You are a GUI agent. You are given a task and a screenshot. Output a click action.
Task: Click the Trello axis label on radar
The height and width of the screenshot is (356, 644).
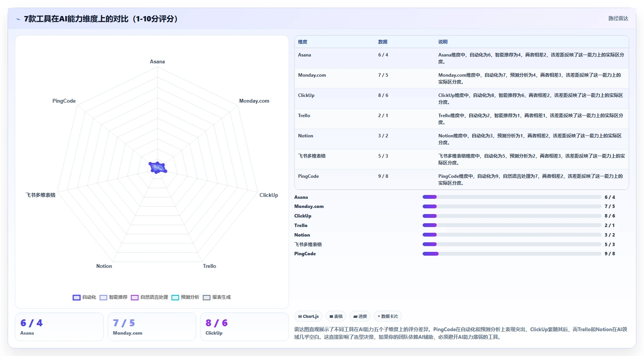[x=210, y=266]
